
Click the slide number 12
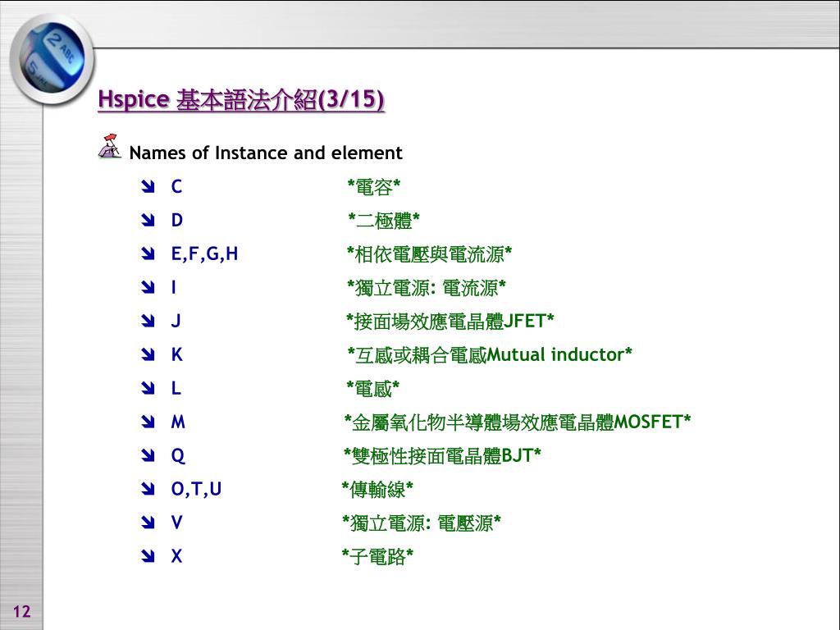pyautogui.click(x=21, y=611)
